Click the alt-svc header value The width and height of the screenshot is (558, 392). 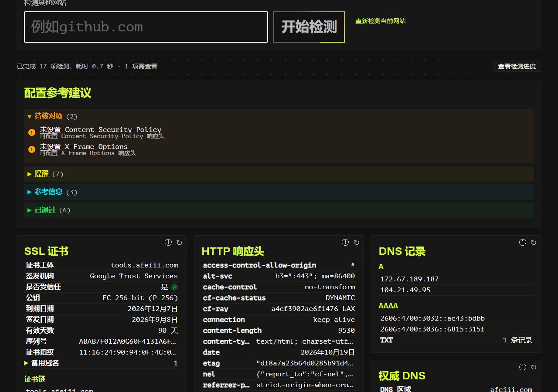tap(315, 276)
